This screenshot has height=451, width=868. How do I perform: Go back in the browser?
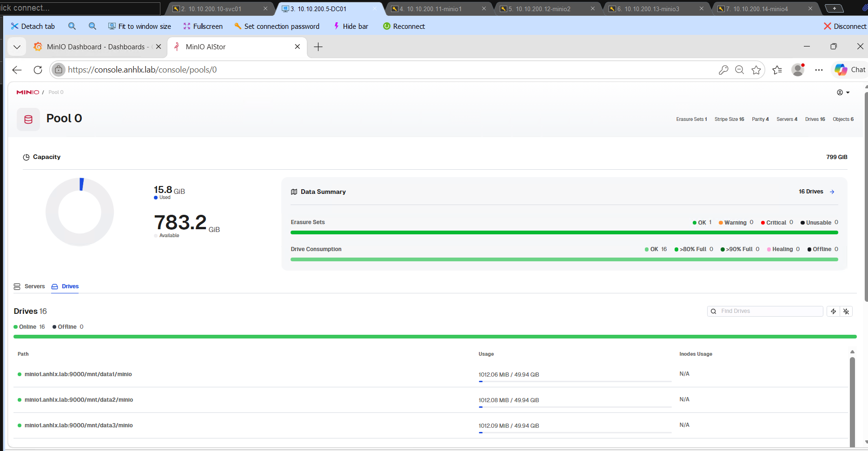point(17,70)
